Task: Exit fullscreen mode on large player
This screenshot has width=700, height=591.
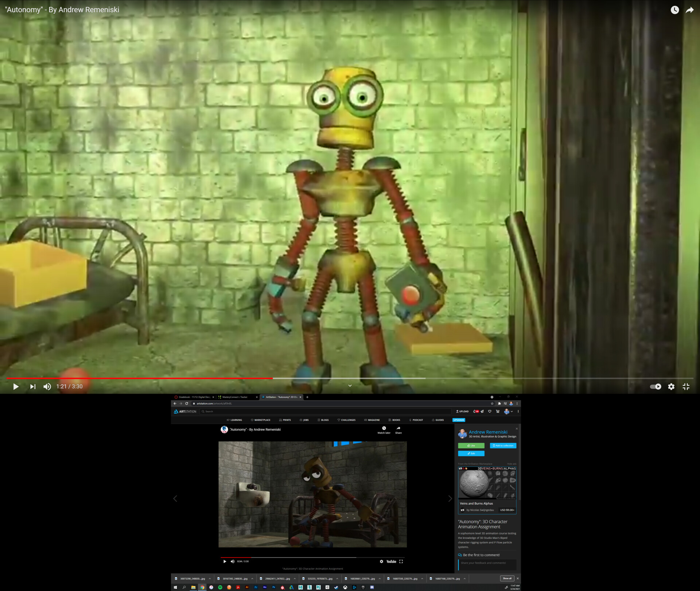Action: (686, 386)
